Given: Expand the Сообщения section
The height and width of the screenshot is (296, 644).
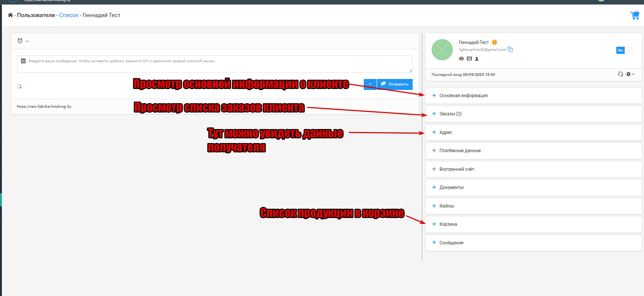Looking at the screenshot, I should coord(534,243).
